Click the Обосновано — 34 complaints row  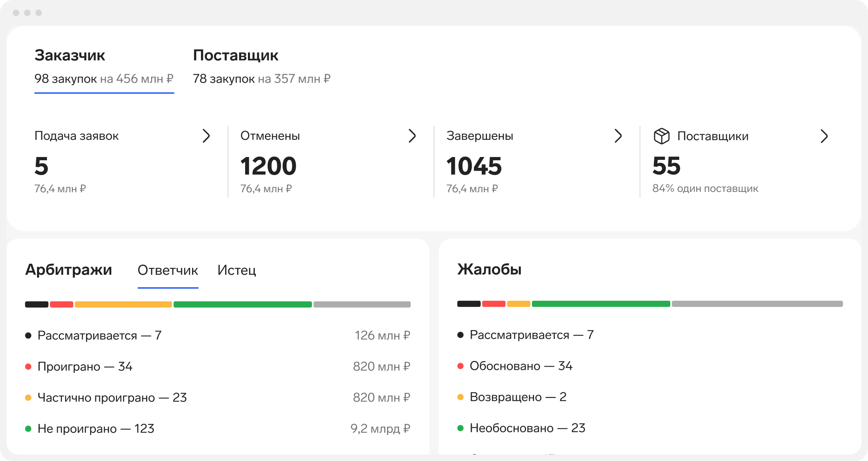point(521,366)
